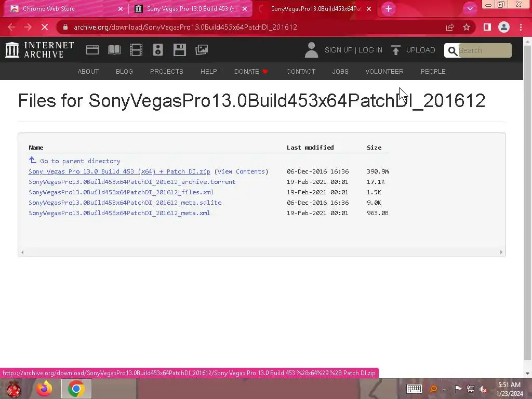Click the UPLOAD link text
532x399 pixels.
click(x=421, y=50)
